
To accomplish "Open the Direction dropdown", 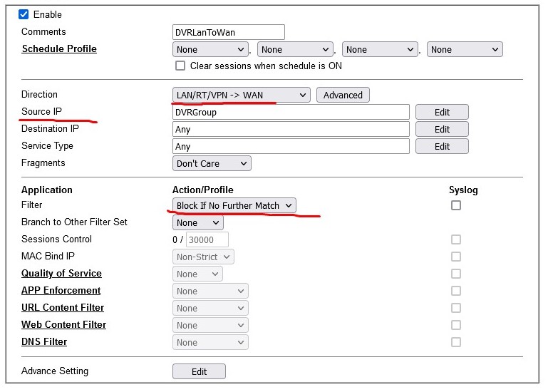I will click(x=242, y=95).
